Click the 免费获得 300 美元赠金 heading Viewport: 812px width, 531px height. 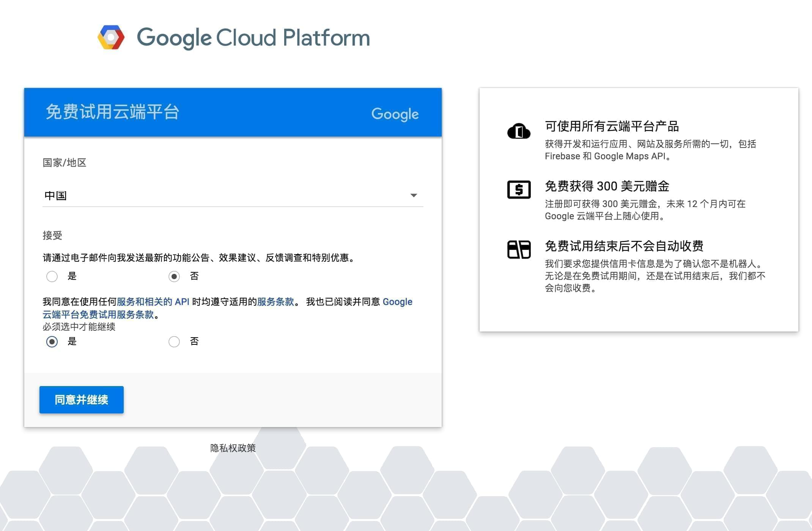(607, 186)
